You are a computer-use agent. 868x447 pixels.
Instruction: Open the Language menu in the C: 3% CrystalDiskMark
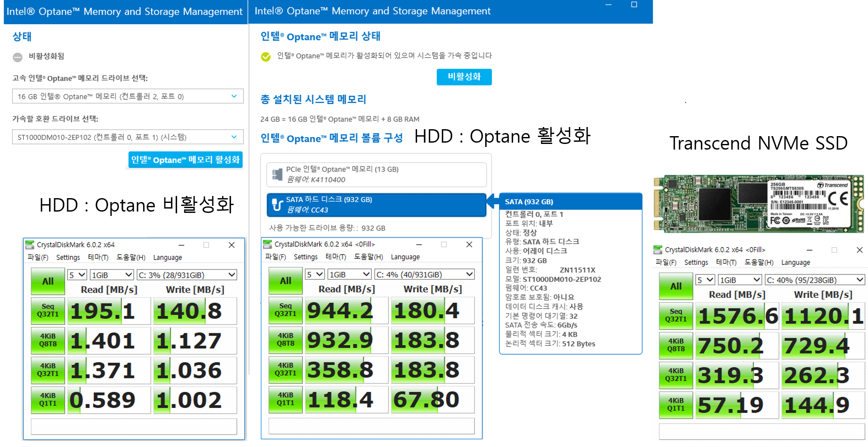168,258
